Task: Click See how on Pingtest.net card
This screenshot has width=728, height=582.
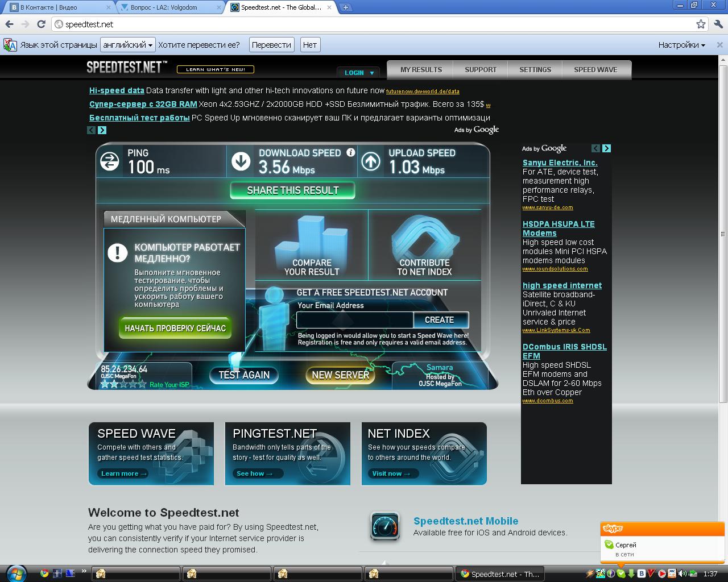Action: coord(259,473)
